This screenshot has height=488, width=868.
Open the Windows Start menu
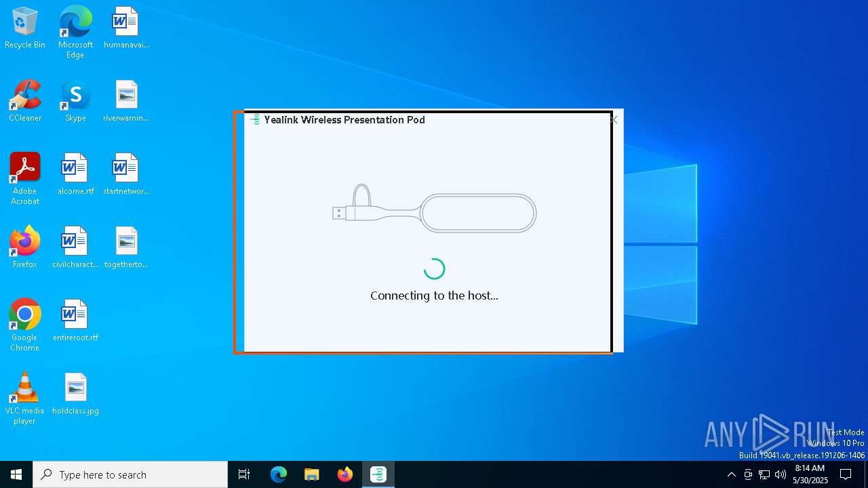pyautogui.click(x=16, y=474)
